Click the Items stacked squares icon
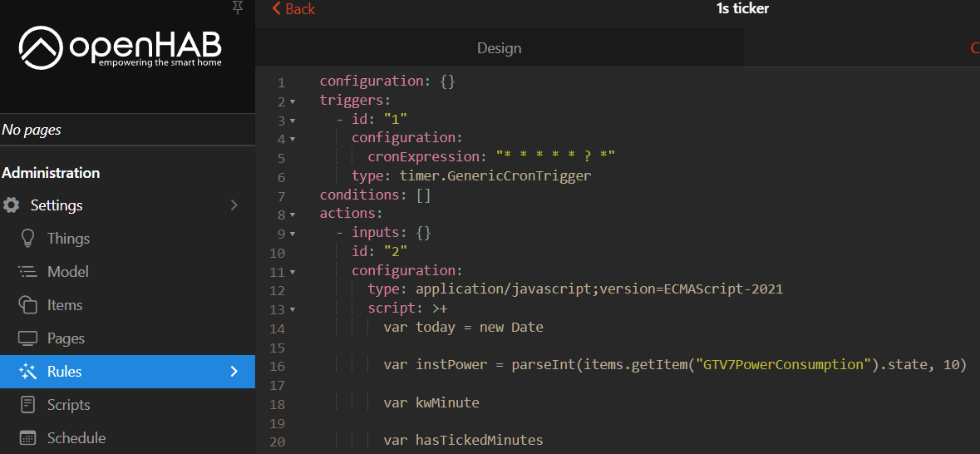The image size is (980, 454). [28, 305]
